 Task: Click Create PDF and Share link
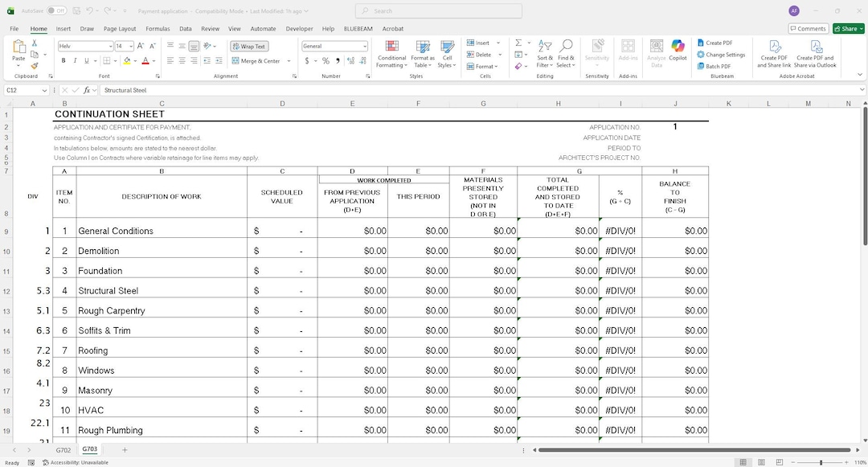774,54
